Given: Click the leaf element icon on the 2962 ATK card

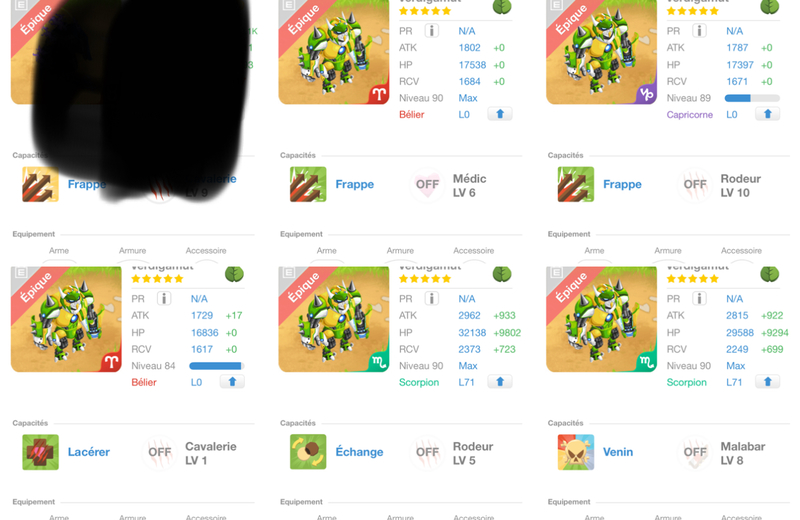Looking at the screenshot, I should 502,275.
